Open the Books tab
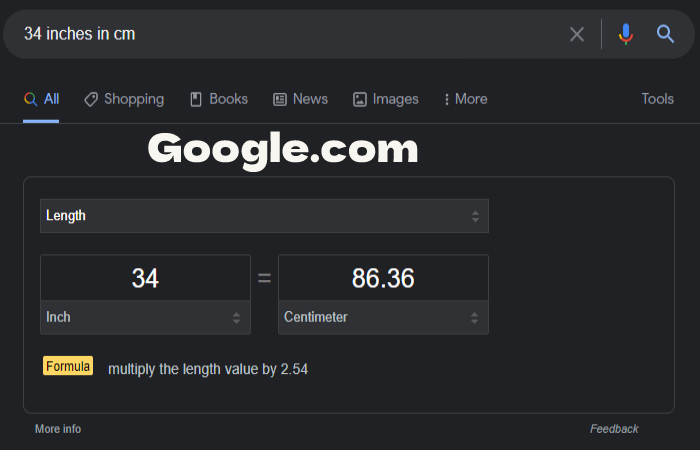This screenshot has width=700, height=450. click(219, 99)
